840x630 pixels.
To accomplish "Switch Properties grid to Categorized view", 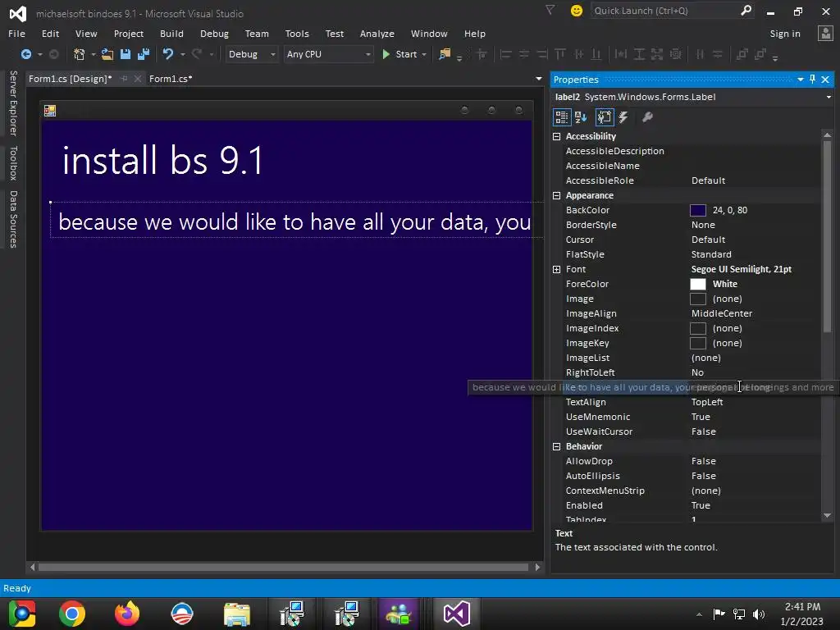I will click(561, 117).
